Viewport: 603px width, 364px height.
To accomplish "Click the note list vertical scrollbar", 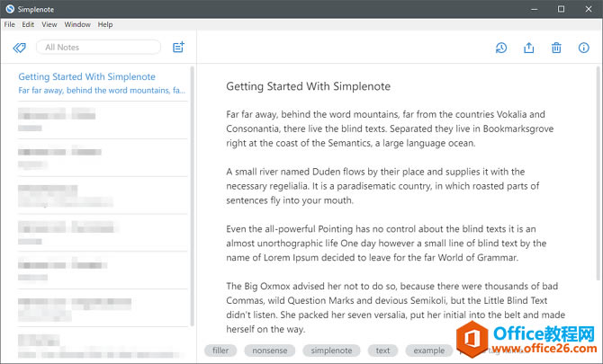I will 193,196.
